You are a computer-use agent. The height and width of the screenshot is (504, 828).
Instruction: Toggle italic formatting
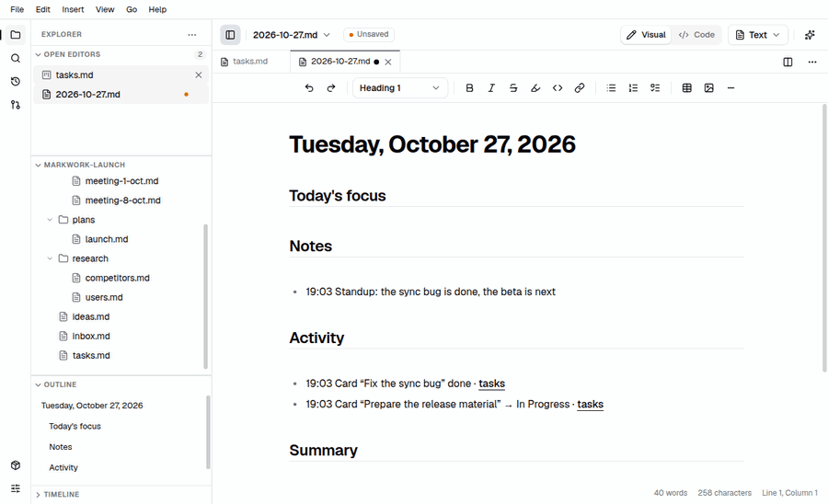point(491,88)
